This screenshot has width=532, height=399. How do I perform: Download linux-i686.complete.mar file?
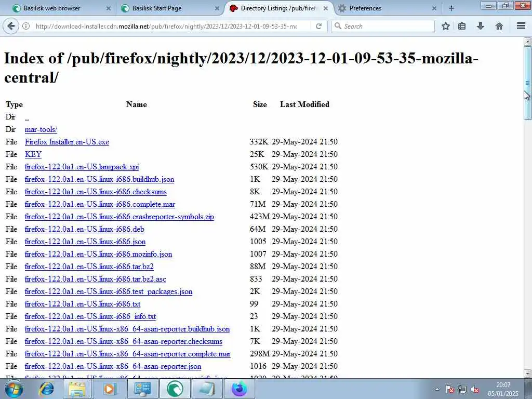click(100, 204)
